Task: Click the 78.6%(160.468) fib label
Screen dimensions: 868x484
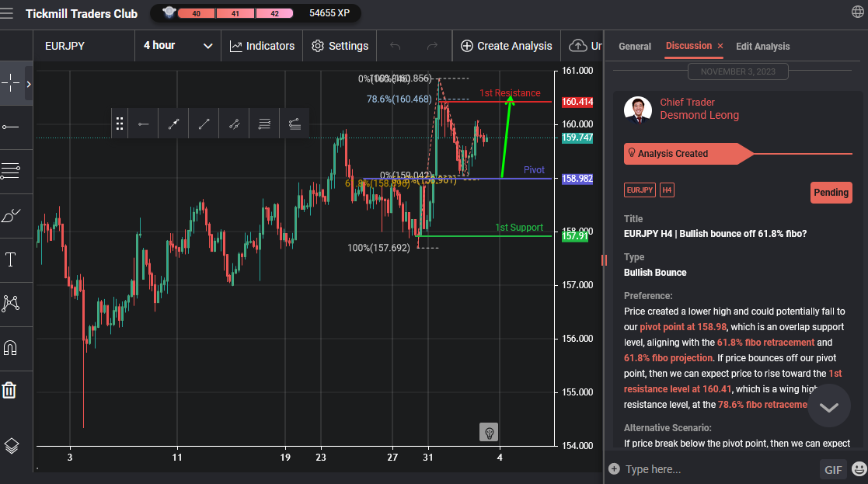Action: (x=399, y=99)
